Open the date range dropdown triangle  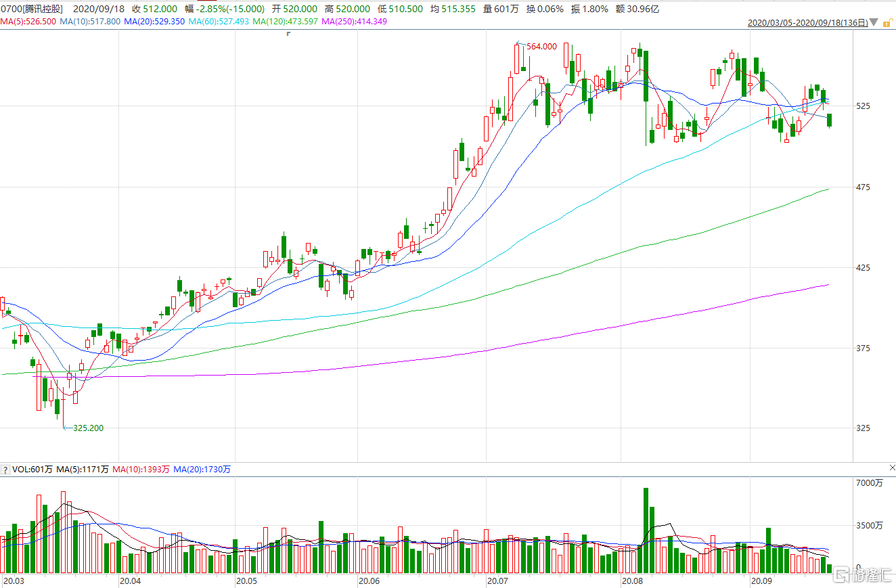[x=874, y=23]
